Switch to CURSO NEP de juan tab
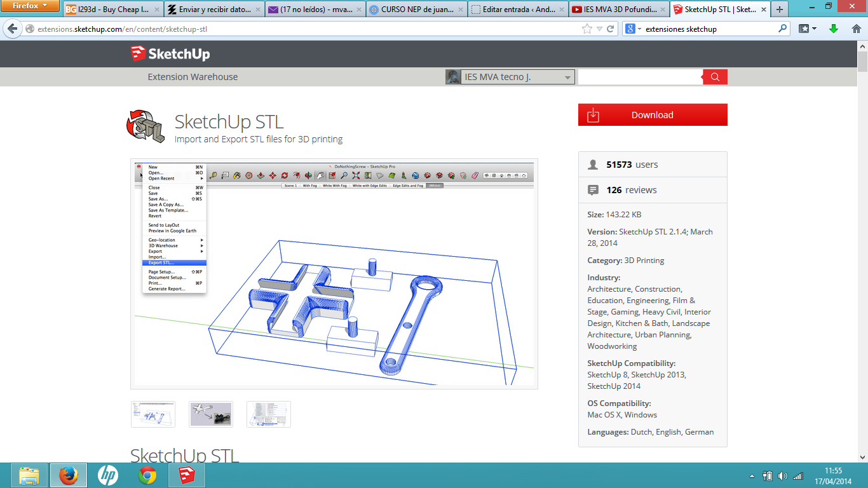This screenshot has width=868, height=488. [416, 10]
